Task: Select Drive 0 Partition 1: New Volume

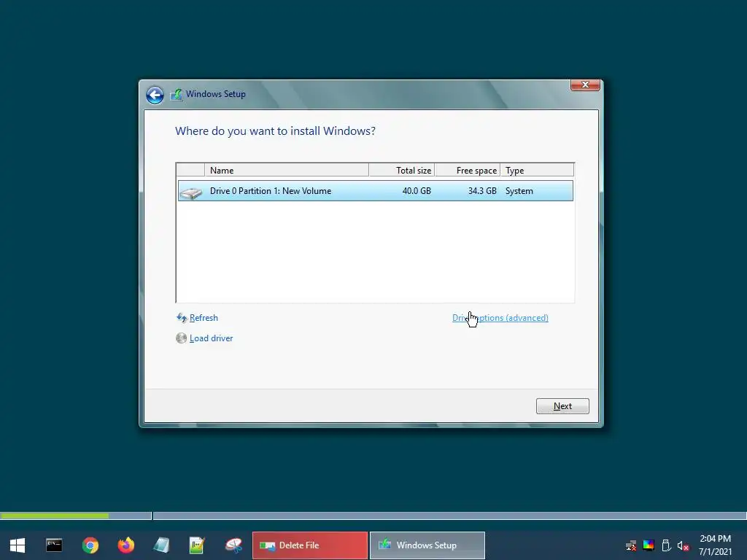Action: 376,191
